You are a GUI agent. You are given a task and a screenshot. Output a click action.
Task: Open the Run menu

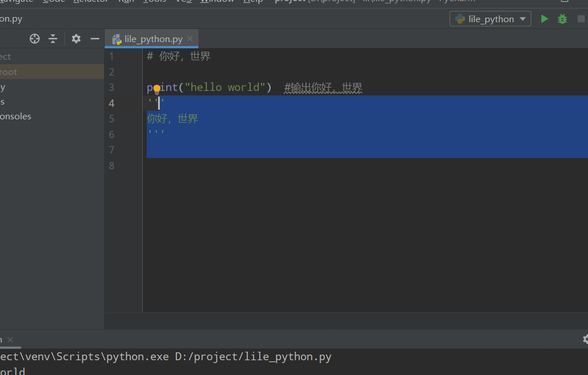pyautogui.click(x=126, y=1)
